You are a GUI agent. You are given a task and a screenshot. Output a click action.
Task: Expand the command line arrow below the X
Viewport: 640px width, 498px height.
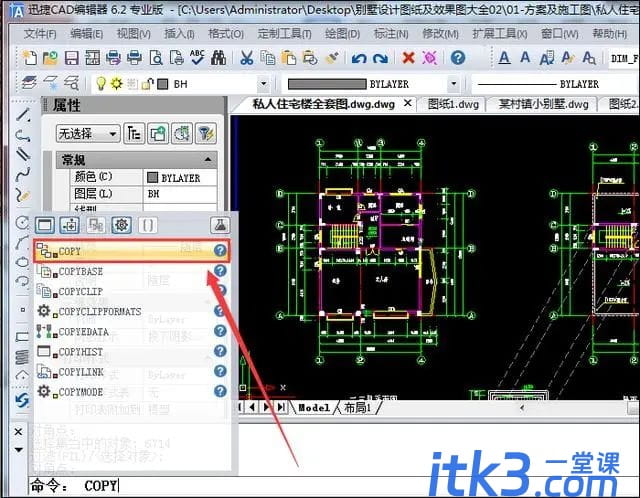[x=18, y=450]
